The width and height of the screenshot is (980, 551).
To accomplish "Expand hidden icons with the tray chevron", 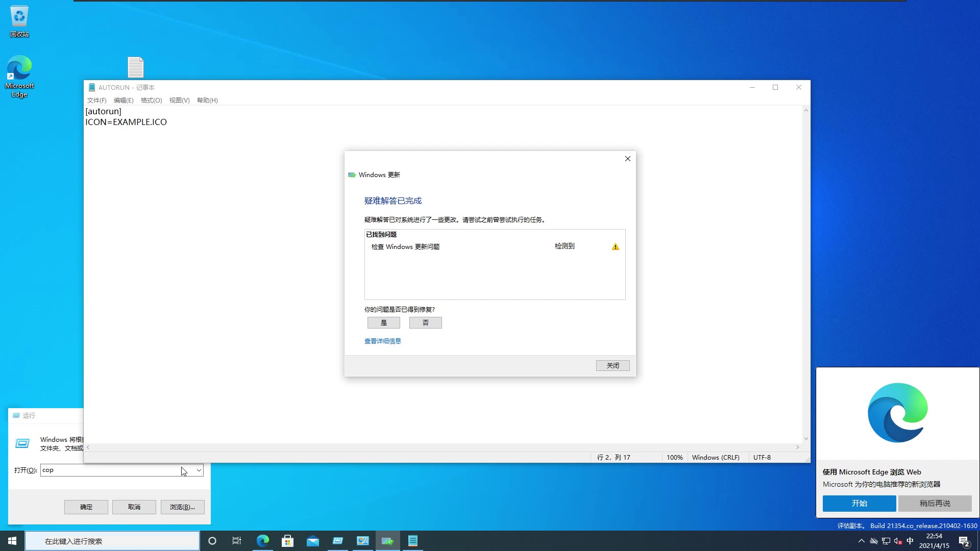I will tap(861, 541).
